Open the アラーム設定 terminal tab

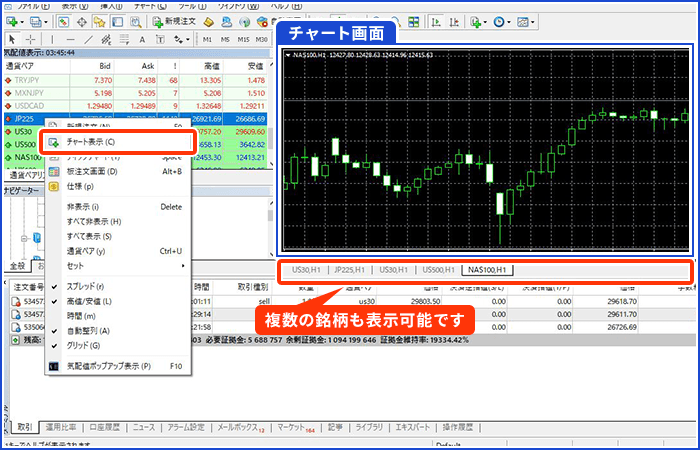tap(186, 427)
